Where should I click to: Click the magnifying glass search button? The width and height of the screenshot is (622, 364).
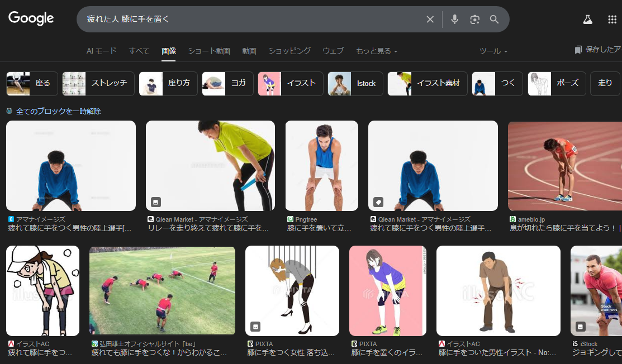coord(494,20)
